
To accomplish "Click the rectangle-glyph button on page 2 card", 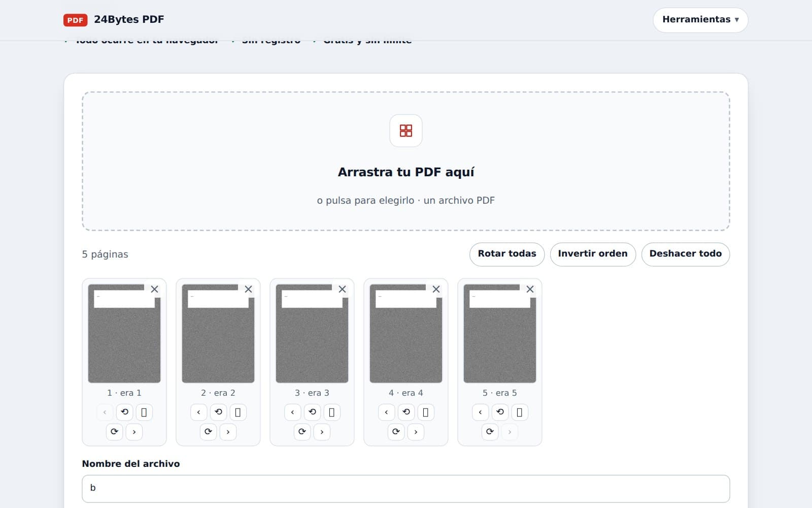I will [x=238, y=412].
